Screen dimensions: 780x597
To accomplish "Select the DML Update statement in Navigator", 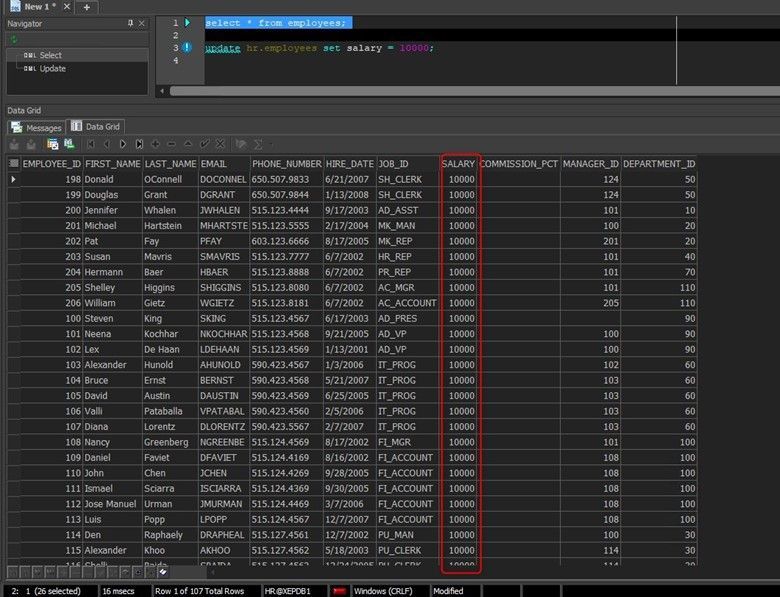I will coord(45,69).
